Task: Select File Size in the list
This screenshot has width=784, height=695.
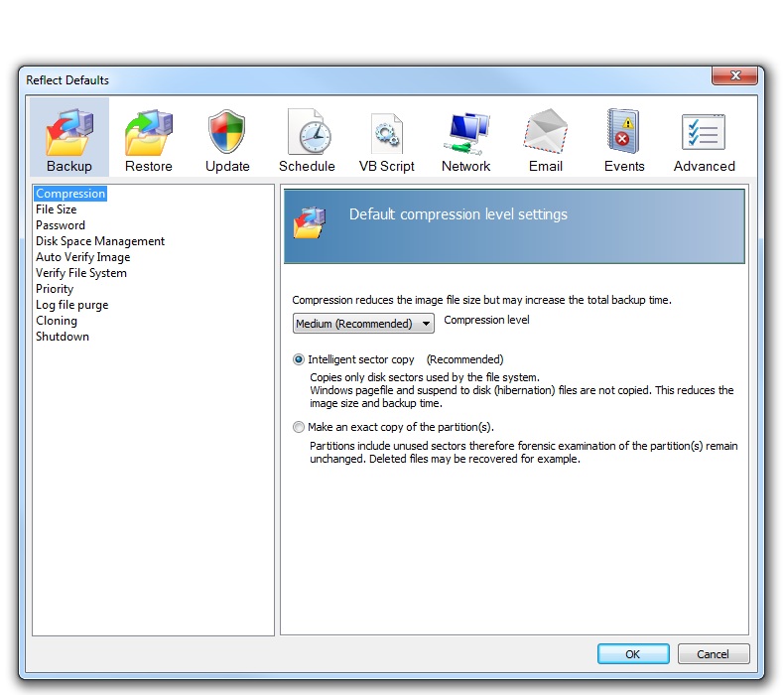Action: point(57,209)
